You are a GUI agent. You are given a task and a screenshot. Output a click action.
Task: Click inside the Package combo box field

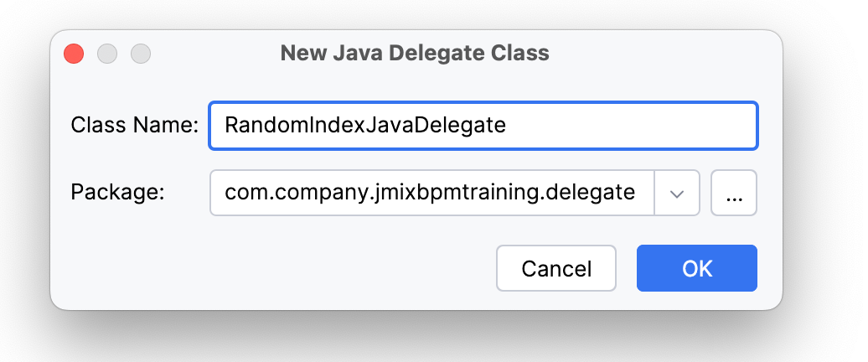(x=431, y=194)
